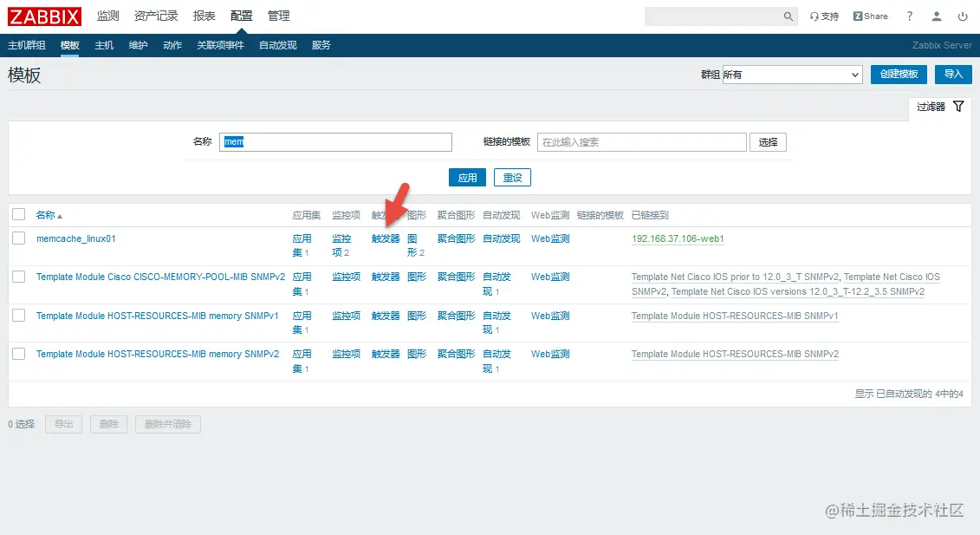Screen dimensions: 980x535
Task: Check the CISCO-MEMORY-POOL-MIB SNMPv2 row checkbox
Action: 19,277
